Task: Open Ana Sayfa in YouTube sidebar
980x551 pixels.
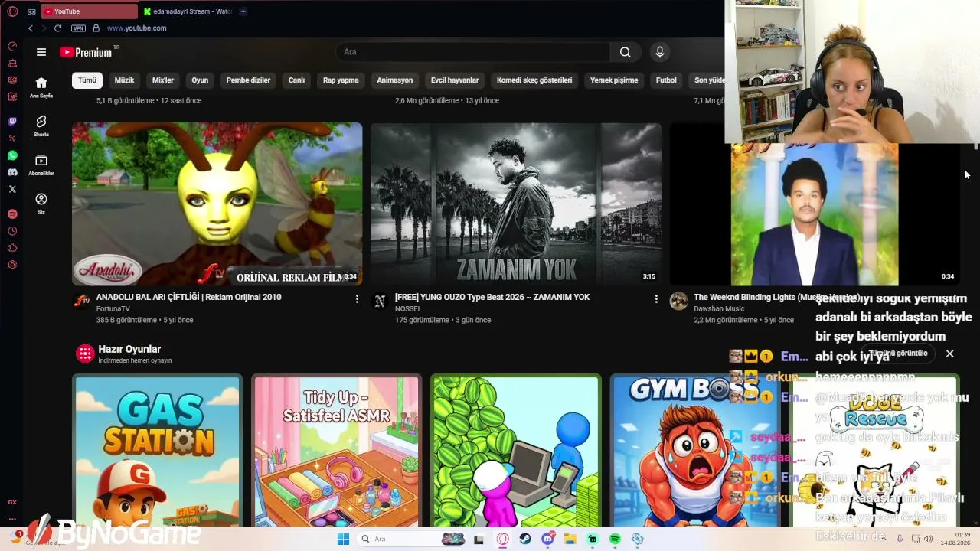Action: click(x=41, y=88)
